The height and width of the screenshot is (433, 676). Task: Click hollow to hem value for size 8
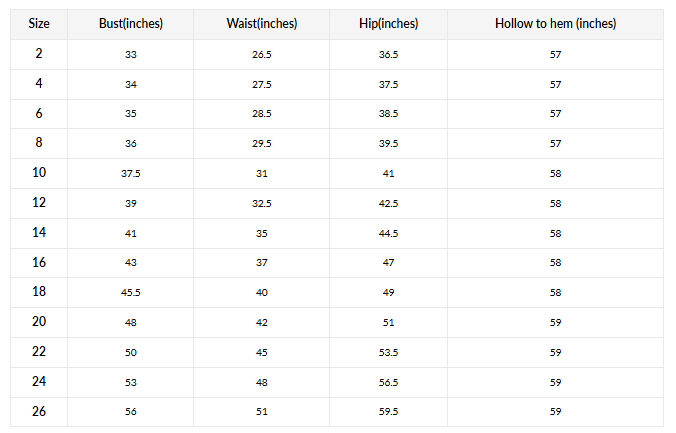point(555,143)
